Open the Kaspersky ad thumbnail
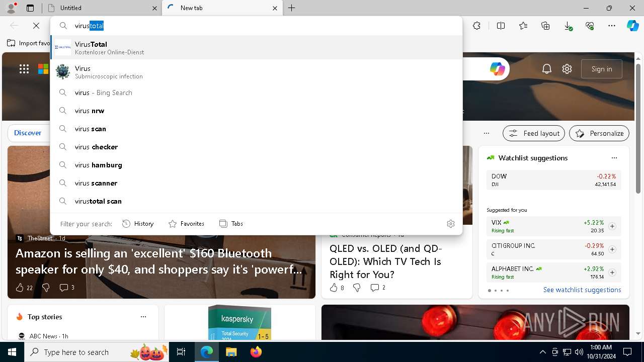Image resolution: width=644 pixels, height=362 pixels. (239, 322)
